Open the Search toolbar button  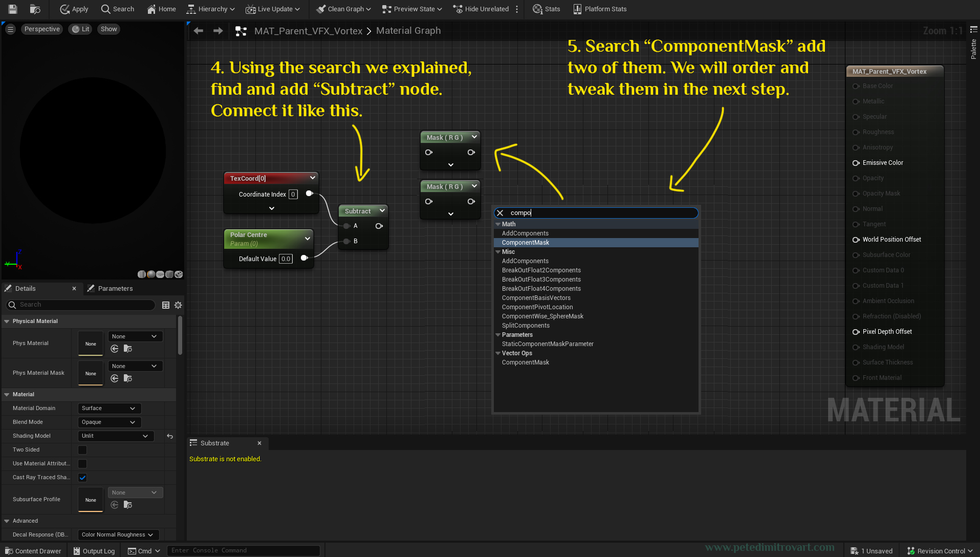tap(118, 9)
